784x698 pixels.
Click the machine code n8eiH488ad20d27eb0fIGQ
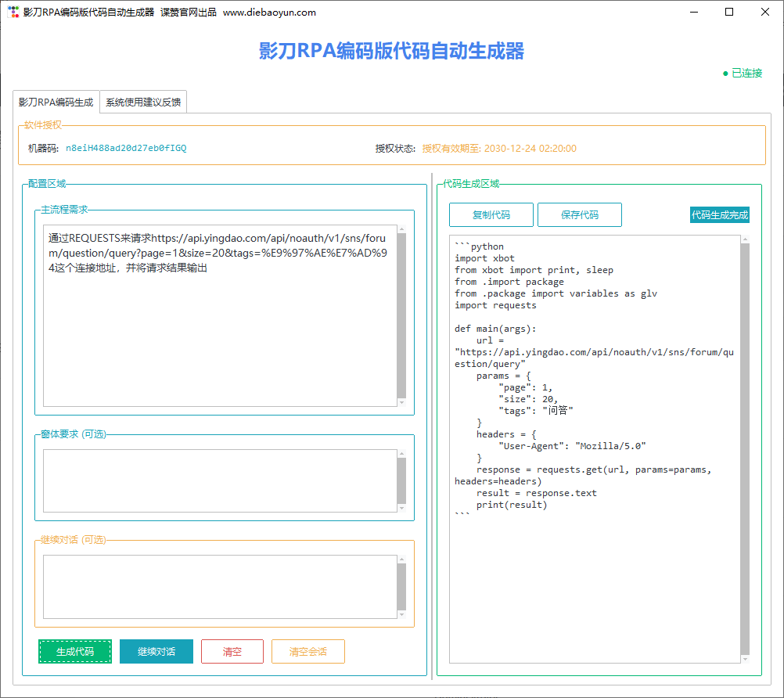point(126,148)
